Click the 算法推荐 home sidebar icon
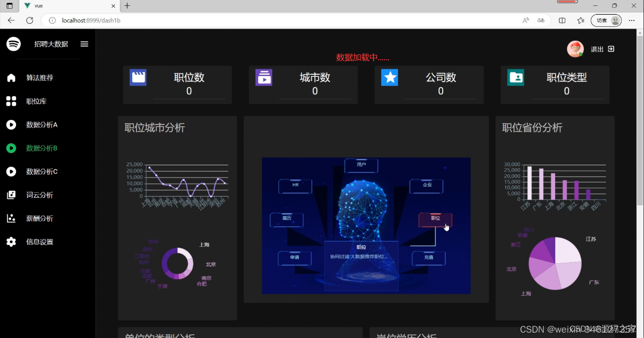 pos(11,78)
